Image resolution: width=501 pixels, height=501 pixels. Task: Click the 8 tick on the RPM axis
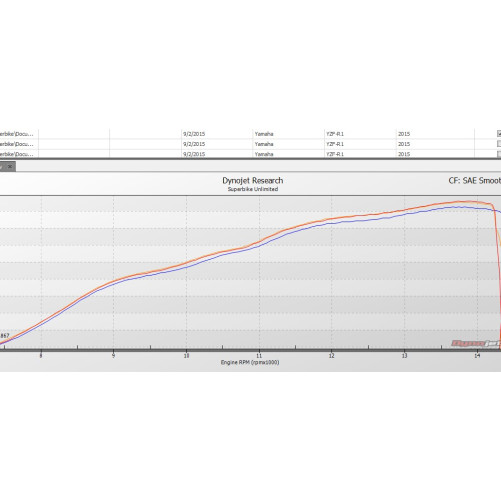point(41,356)
